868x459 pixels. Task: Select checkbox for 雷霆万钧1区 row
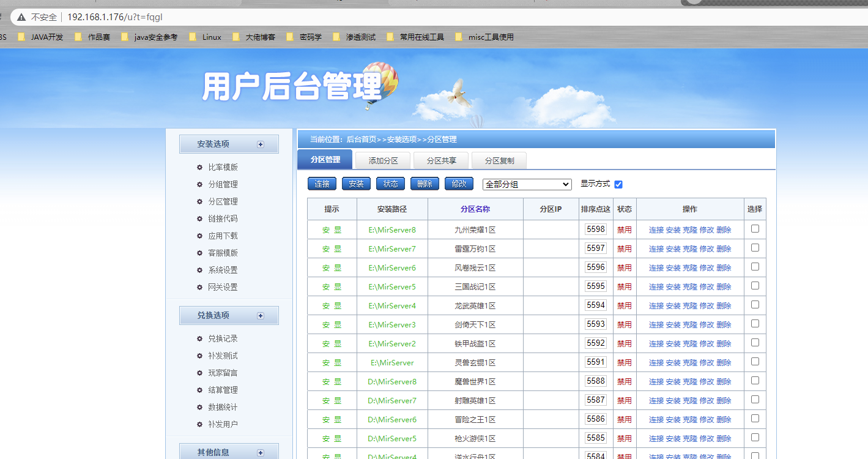point(755,247)
